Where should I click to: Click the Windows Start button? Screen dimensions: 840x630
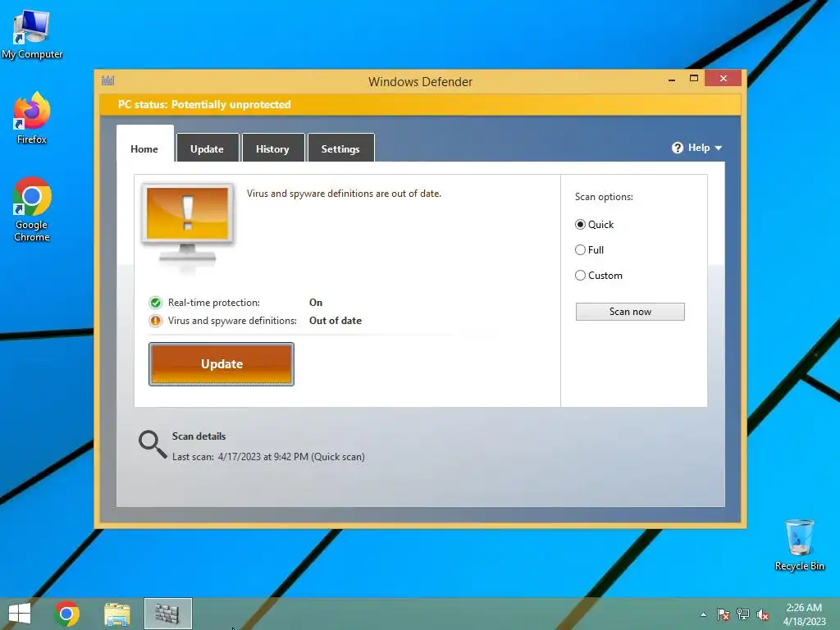[20, 614]
